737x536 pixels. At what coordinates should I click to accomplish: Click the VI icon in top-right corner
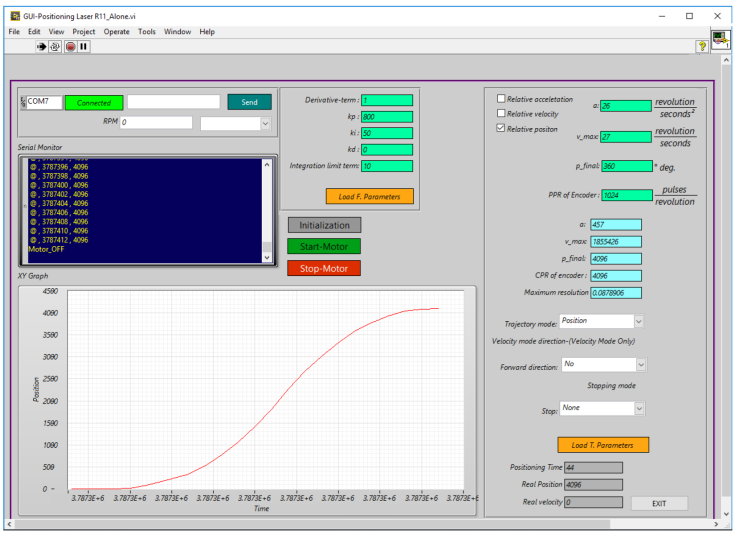pos(720,40)
